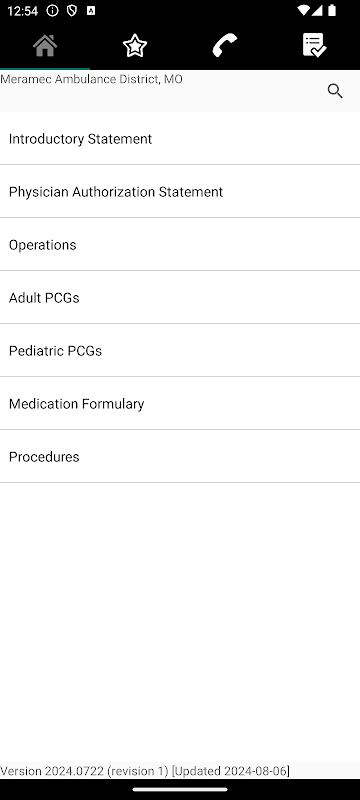
Task: Select the Procedures entry
Action: click(180, 457)
